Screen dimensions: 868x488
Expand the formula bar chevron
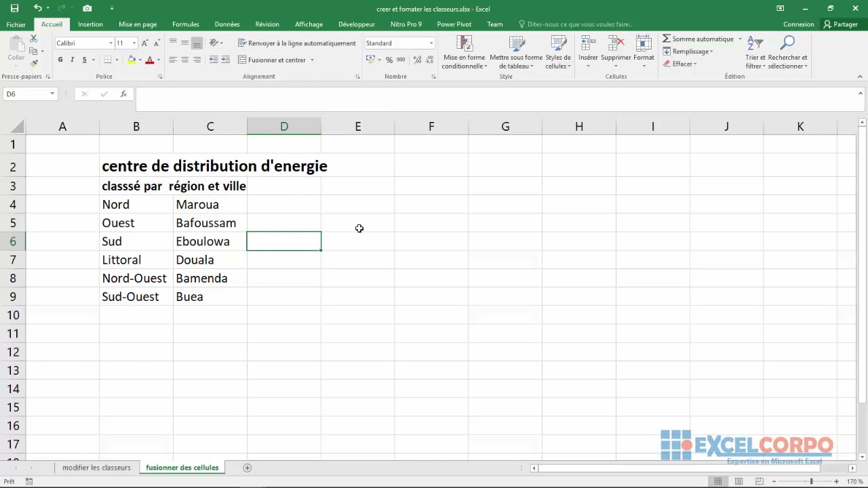(861, 94)
